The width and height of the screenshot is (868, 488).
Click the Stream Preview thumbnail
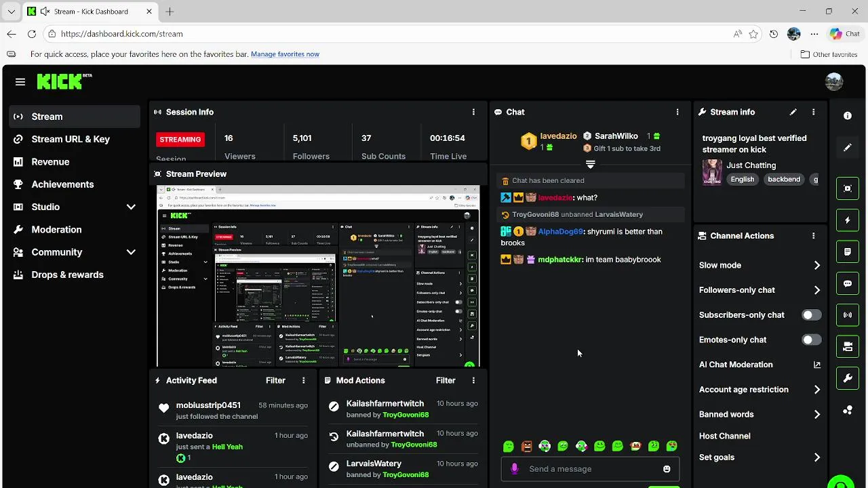point(318,276)
